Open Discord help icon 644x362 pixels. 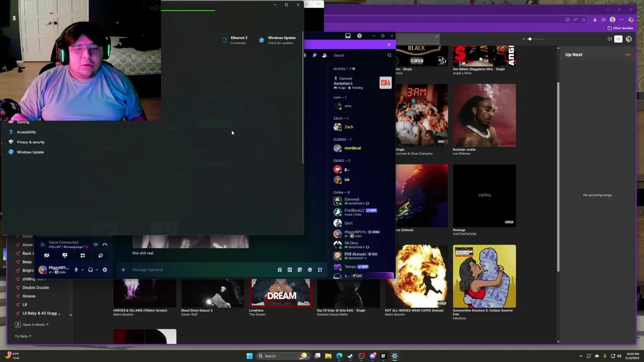[x=359, y=36]
